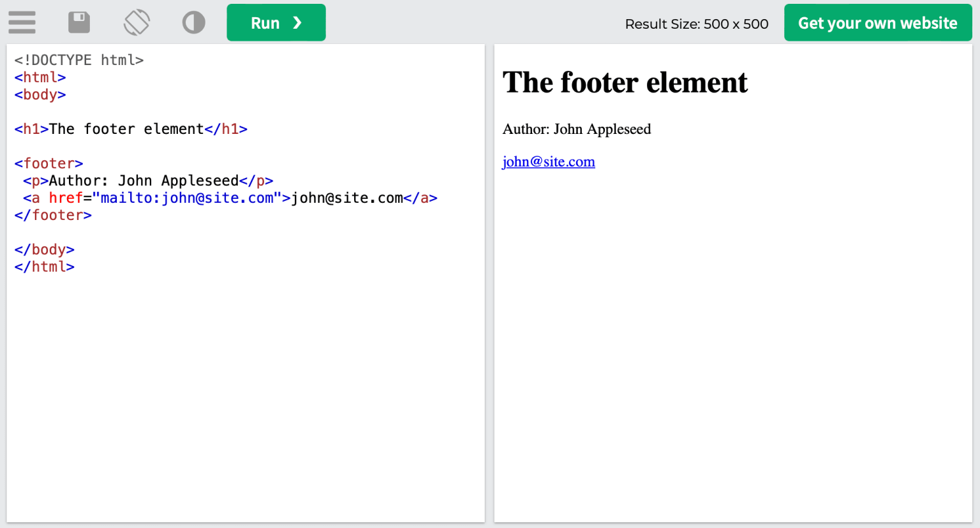Click the Get your own website button
This screenshot has width=980, height=528.
click(x=877, y=22)
